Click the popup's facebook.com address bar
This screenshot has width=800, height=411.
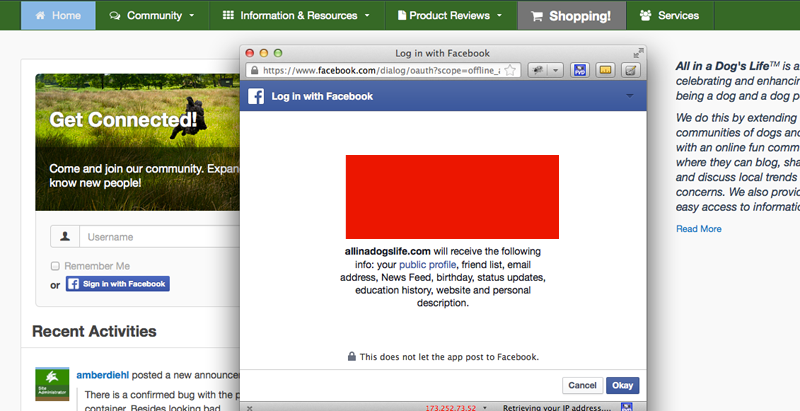pyautogui.click(x=383, y=70)
